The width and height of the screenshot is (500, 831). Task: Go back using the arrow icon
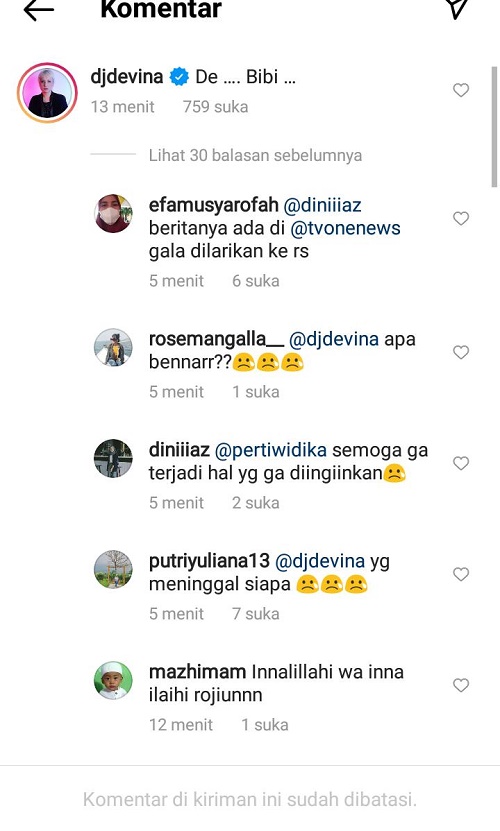point(39,10)
